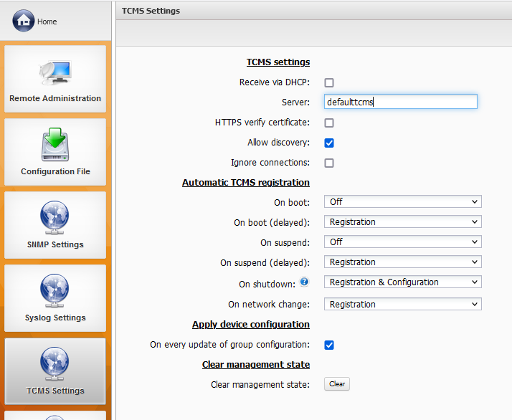This screenshot has height=420, width=512.
Task: Select TCMS Settings globe icon
Action: pyautogui.click(x=55, y=363)
